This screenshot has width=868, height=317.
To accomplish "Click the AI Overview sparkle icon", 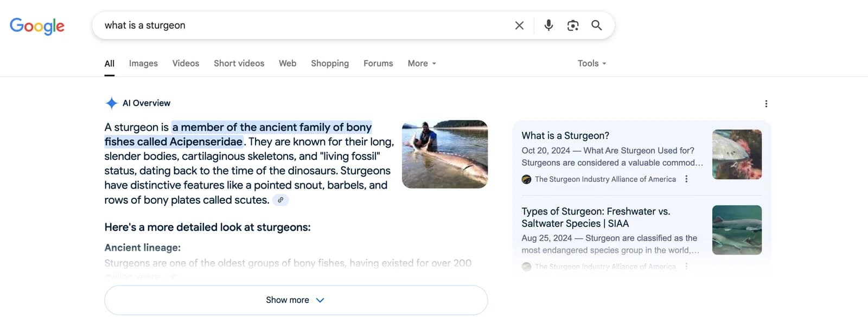I will tap(111, 103).
